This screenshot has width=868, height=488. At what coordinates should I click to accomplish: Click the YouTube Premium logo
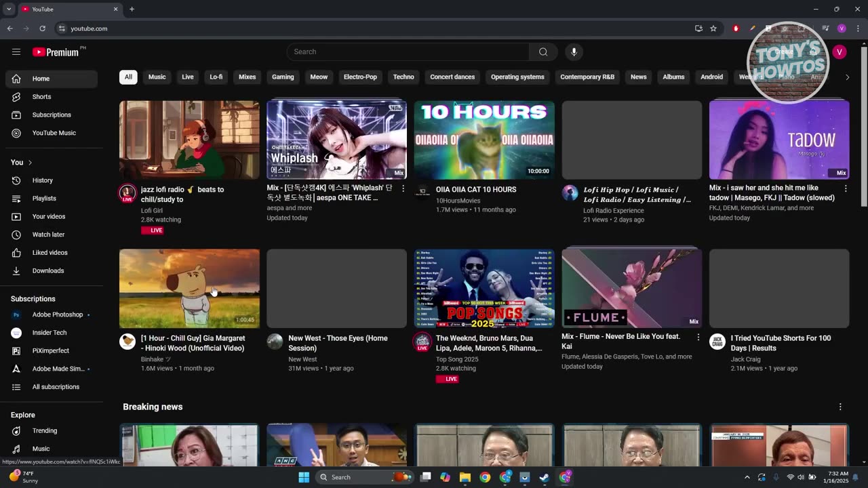[x=56, y=52]
